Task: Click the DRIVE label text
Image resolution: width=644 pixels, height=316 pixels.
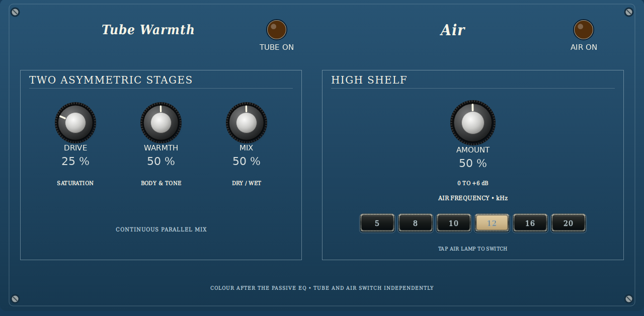Action: pos(75,148)
